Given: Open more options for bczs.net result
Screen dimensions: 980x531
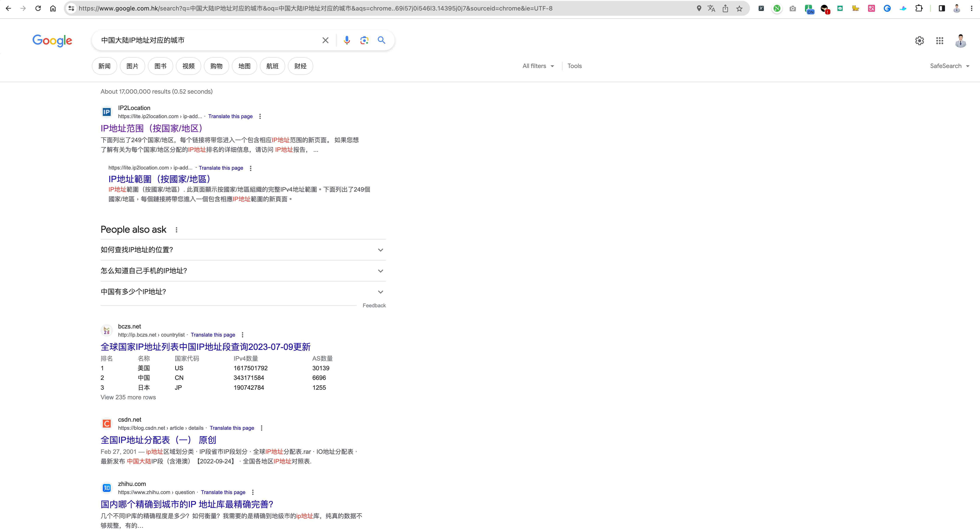Looking at the screenshot, I should click(243, 335).
